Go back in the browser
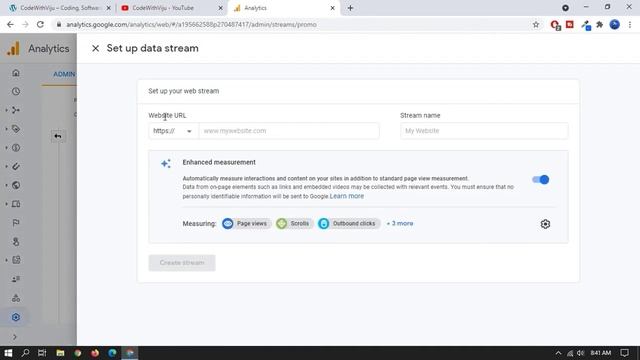The height and width of the screenshot is (360, 640). [10, 24]
